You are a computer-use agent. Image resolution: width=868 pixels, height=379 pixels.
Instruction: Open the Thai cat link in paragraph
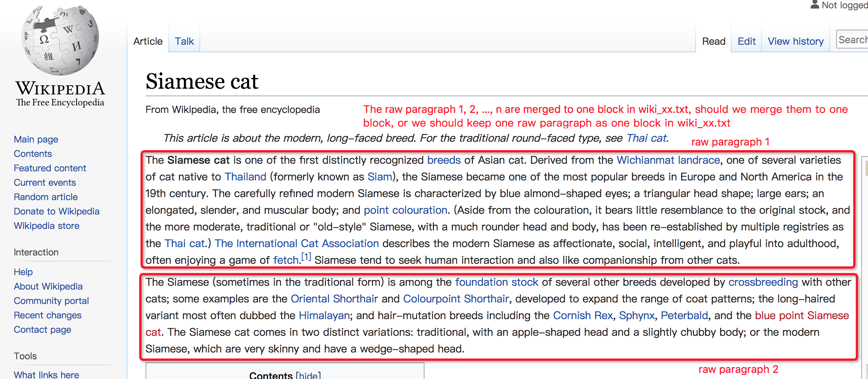coord(185,243)
